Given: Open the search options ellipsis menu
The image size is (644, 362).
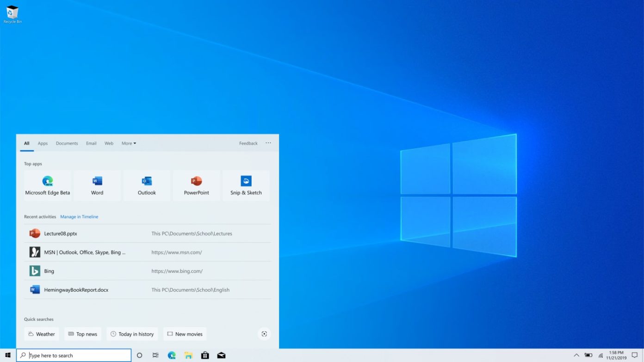Looking at the screenshot, I should coord(268,143).
